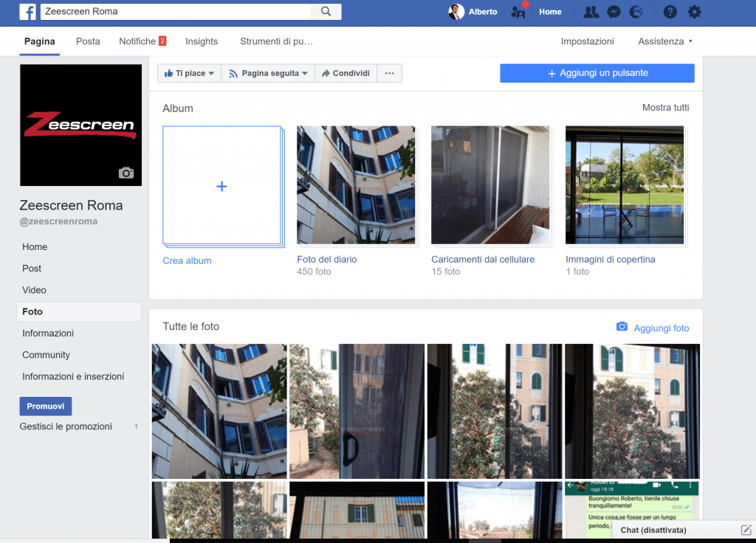Open the Zeescreen profile picture
The width and height of the screenshot is (756, 543).
click(x=81, y=125)
